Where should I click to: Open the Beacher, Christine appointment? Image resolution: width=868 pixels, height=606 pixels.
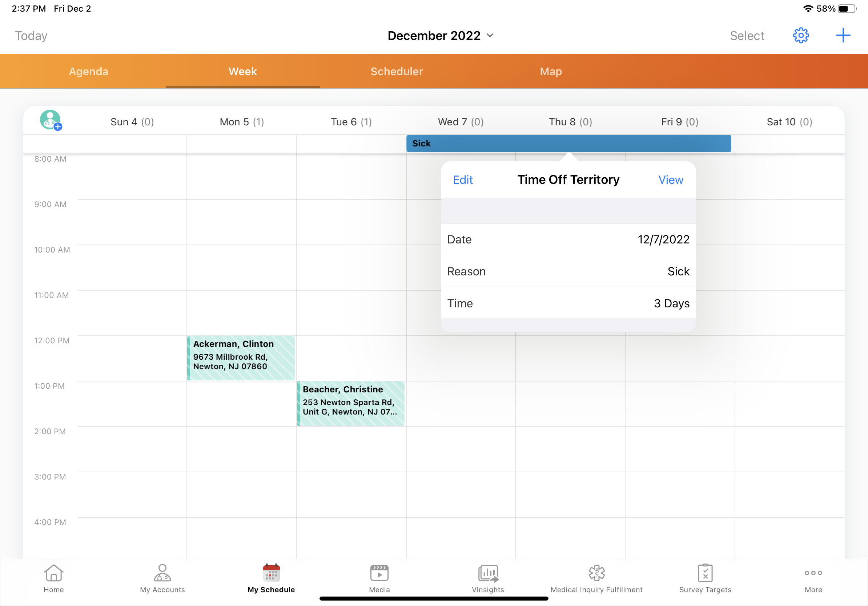coord(350,403)
